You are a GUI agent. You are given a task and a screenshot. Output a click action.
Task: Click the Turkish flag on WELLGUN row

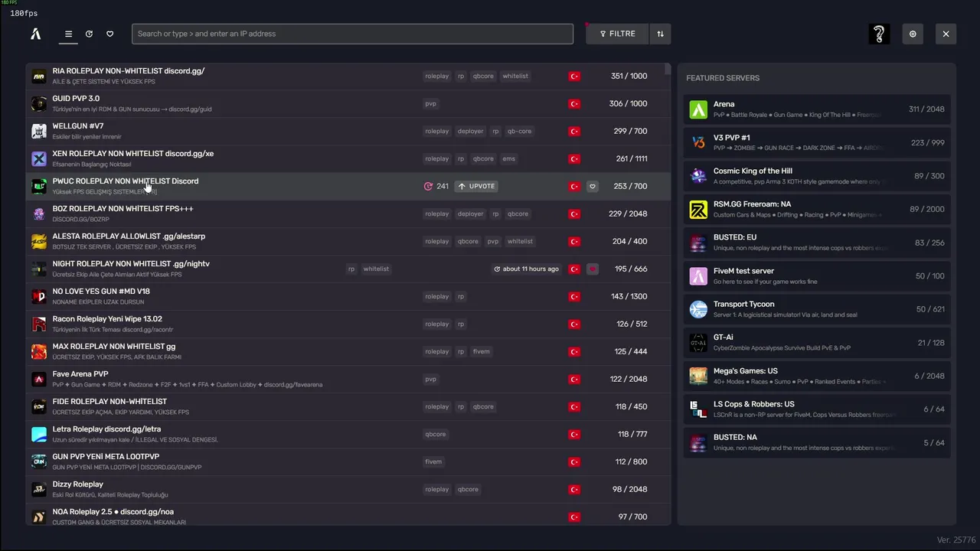[574, 131]
